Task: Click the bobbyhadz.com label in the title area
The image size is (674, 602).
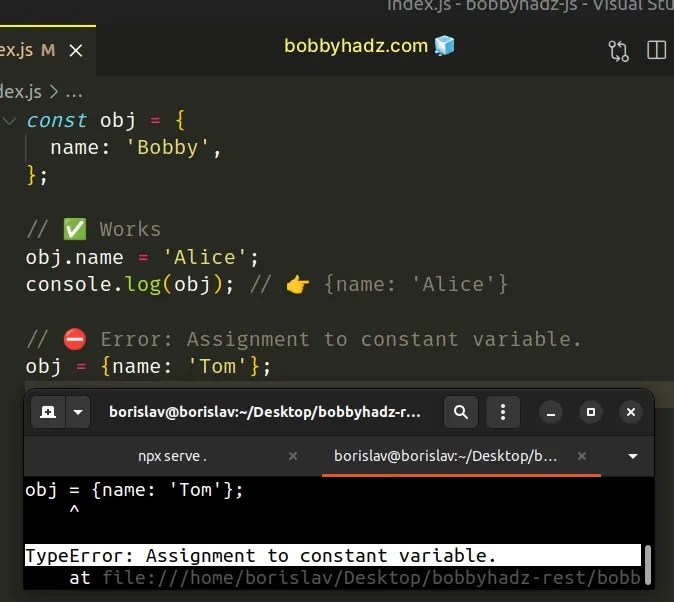Action: tap(356, 46)
